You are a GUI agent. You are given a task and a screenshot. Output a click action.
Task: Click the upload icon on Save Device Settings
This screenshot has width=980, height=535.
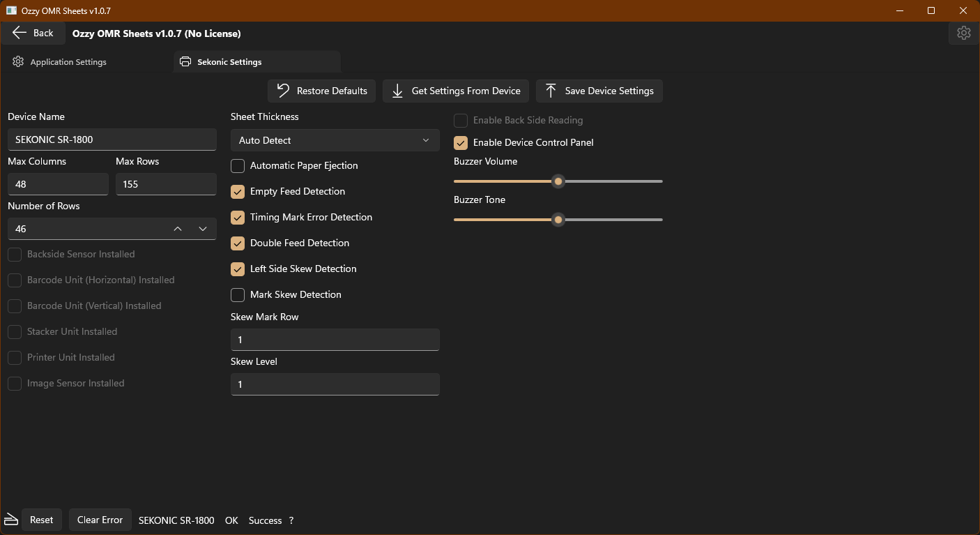550,91
